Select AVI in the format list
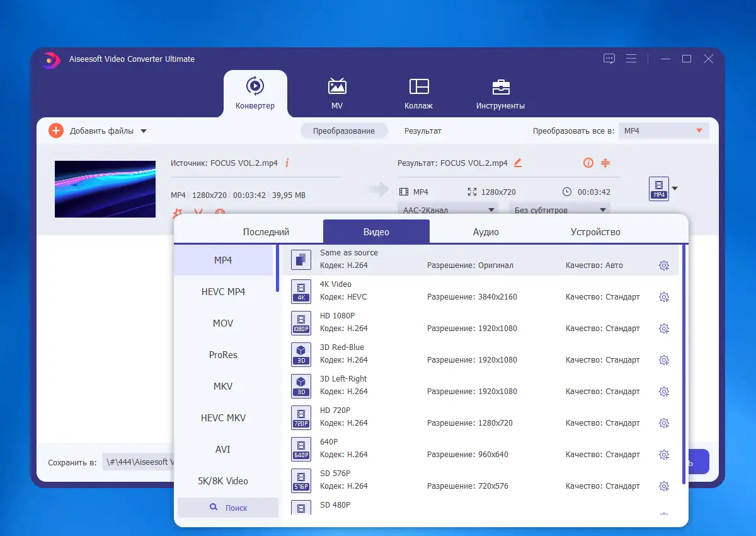Screen dimensions: 756x536 [x=223, y=449]
